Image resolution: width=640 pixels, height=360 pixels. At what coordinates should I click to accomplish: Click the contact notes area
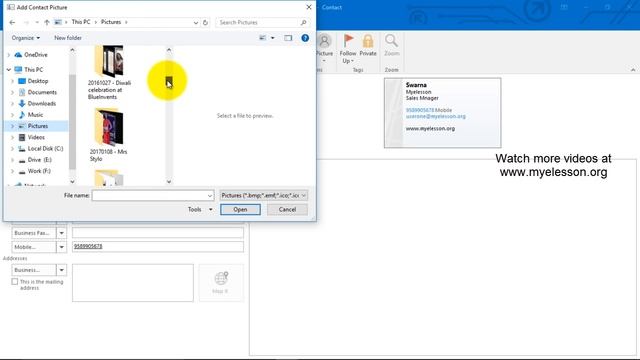443,257
